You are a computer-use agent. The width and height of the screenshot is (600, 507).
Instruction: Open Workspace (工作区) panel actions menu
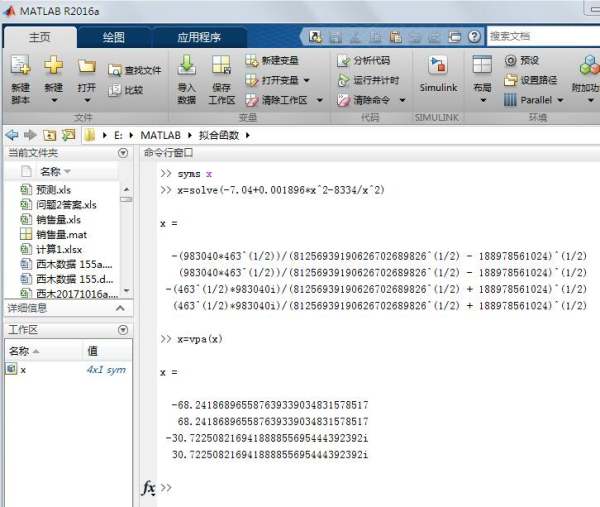point(123,330)
